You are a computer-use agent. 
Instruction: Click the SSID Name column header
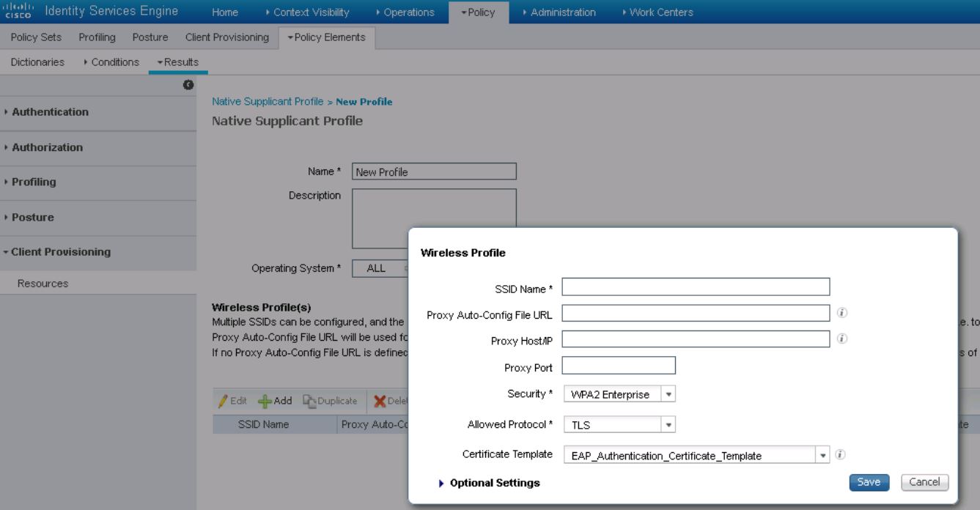(262, 424)
